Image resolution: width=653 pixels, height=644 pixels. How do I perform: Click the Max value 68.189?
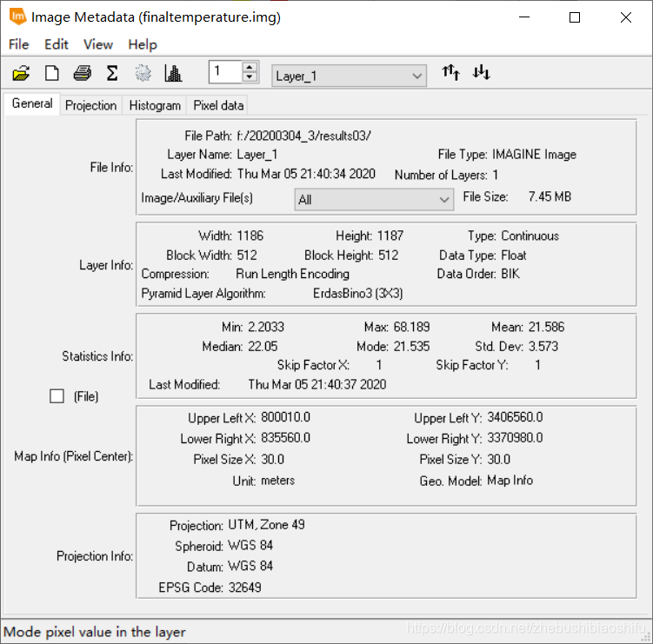pyautogui.click(x=411, y=327)
